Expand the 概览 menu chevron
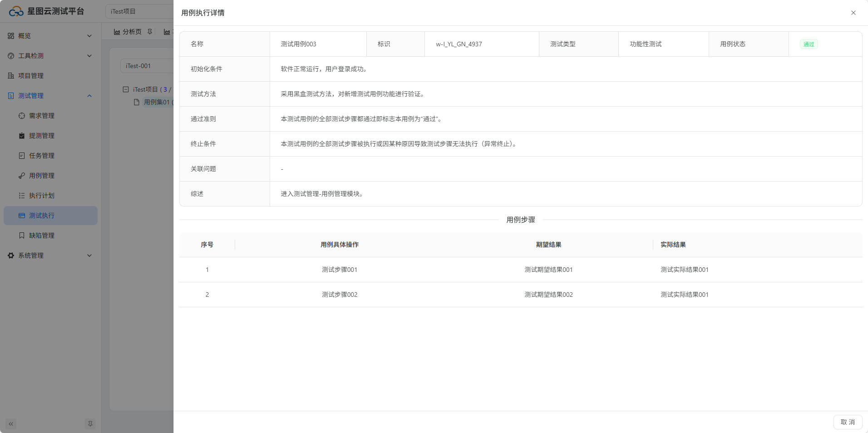 click(89, 36)
